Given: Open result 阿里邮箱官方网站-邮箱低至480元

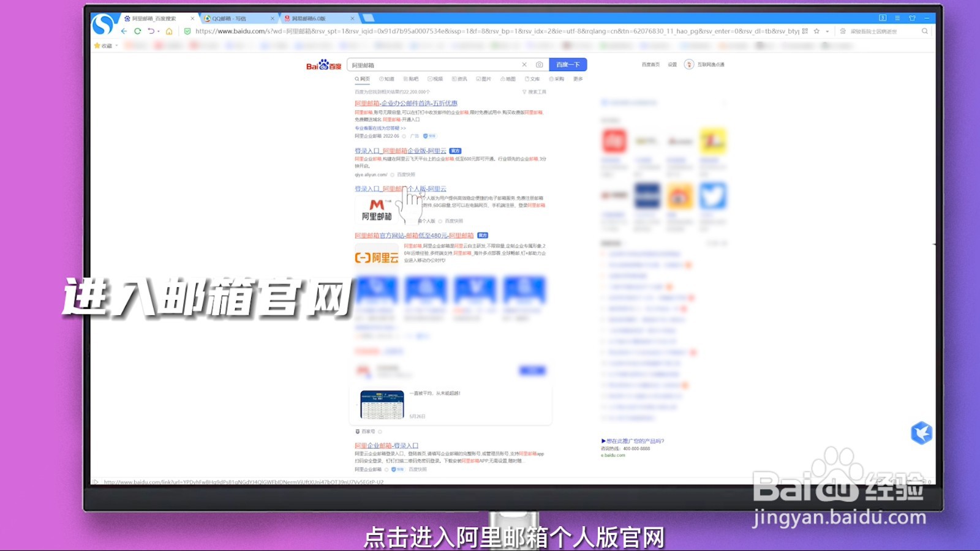Looking at the screenshot, I should tap(414, 236).
